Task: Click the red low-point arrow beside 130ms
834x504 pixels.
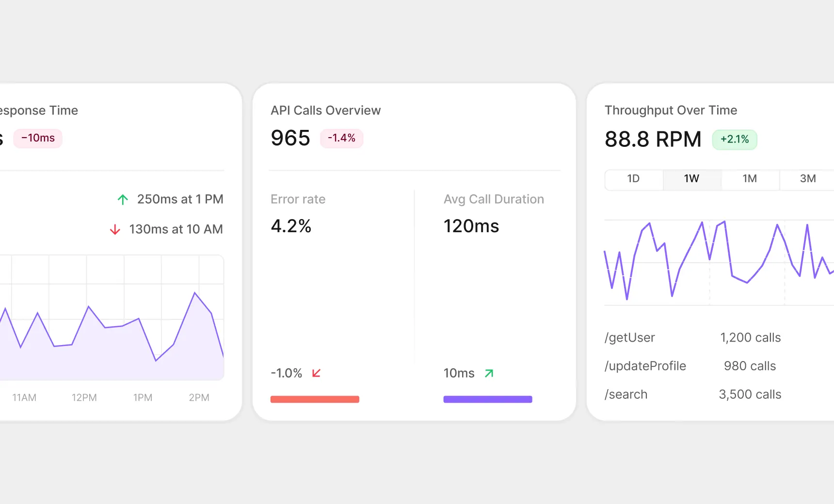Action: click(115, 229)
